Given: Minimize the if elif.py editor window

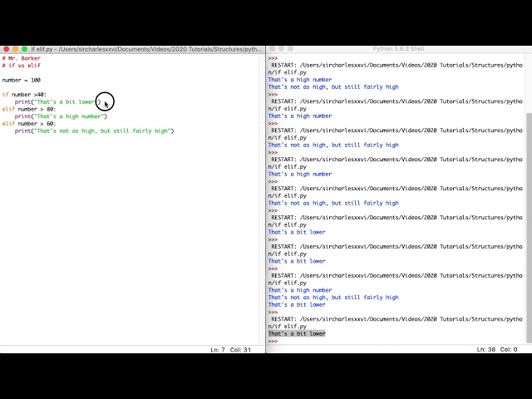Looking at the screenshot, I should pos(15,49).
